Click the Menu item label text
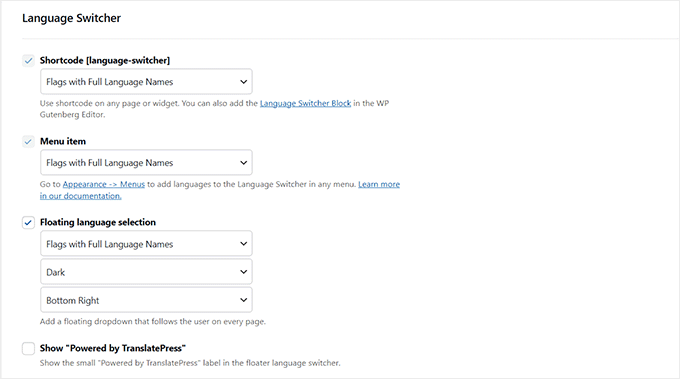 (x=63, y=141)
